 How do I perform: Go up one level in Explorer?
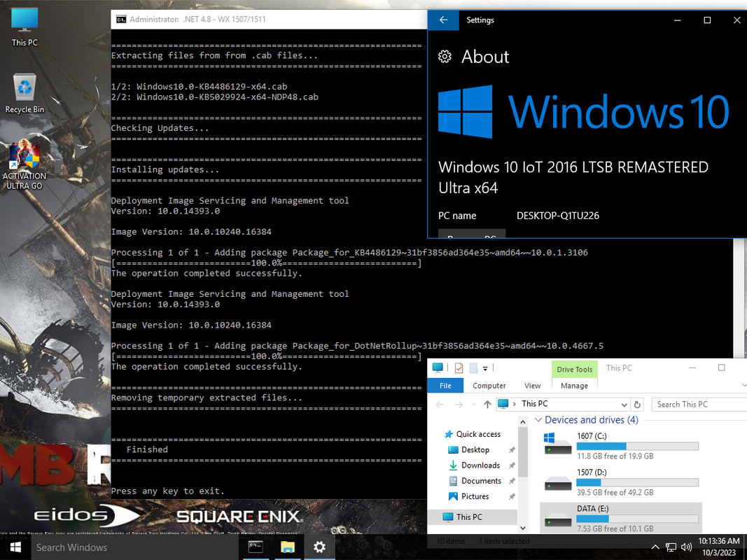(x=487, y=405)
